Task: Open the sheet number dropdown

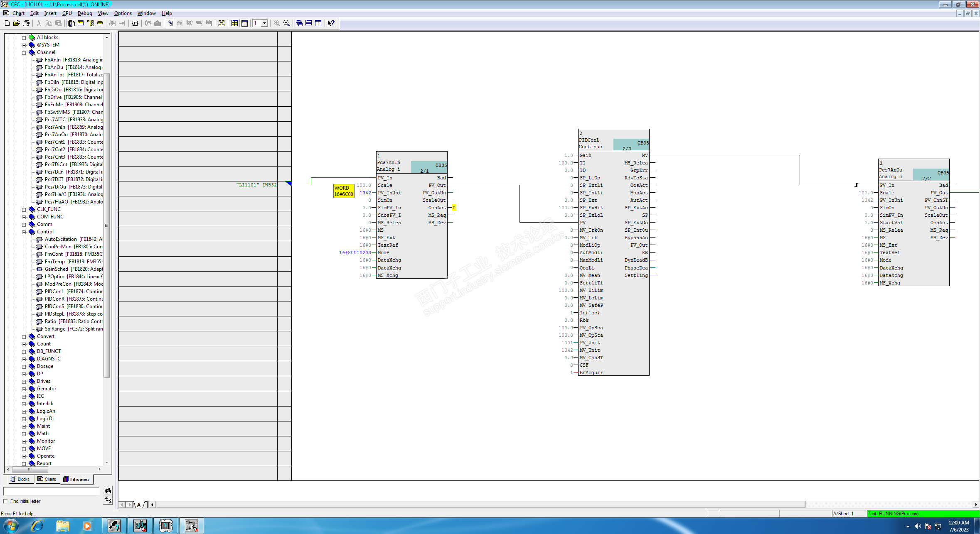Action: pos(264,23)
